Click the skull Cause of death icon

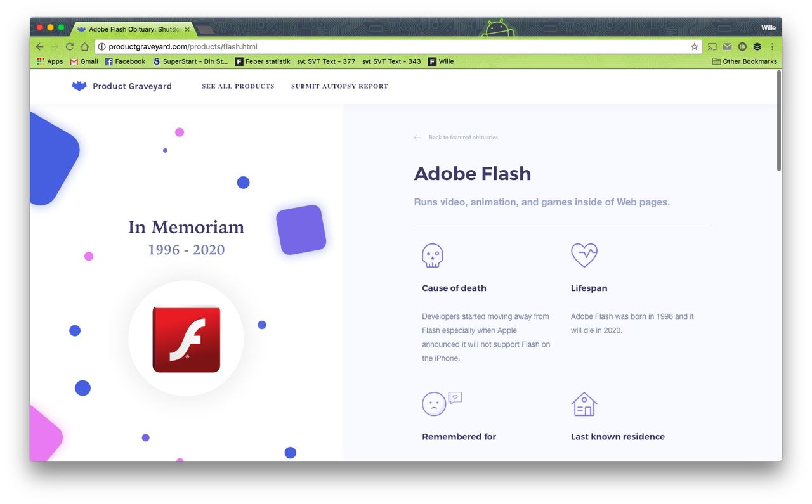pos(433,255)
